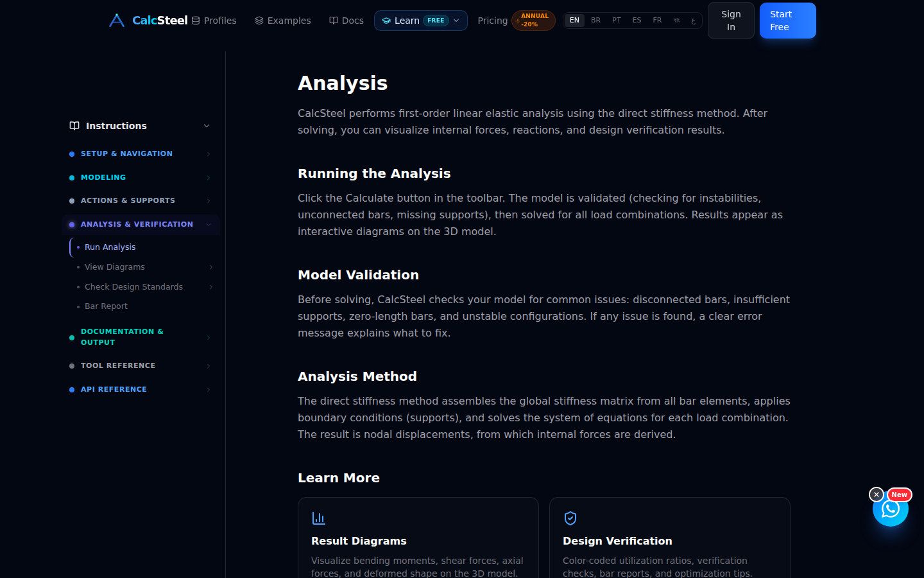Click the Start Free button
924x578 pixels.
click(x=787, y=21)
